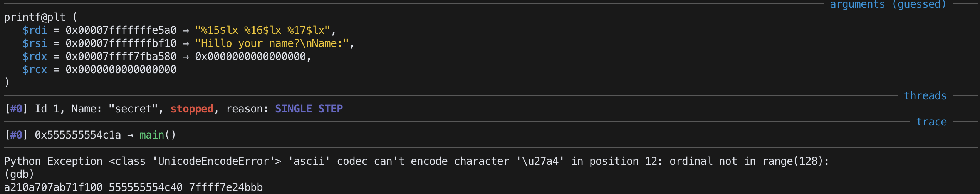The height and width of the screenshot is (194, 980).
Task: Select the $rdi register label
Action: coord(35,30)
